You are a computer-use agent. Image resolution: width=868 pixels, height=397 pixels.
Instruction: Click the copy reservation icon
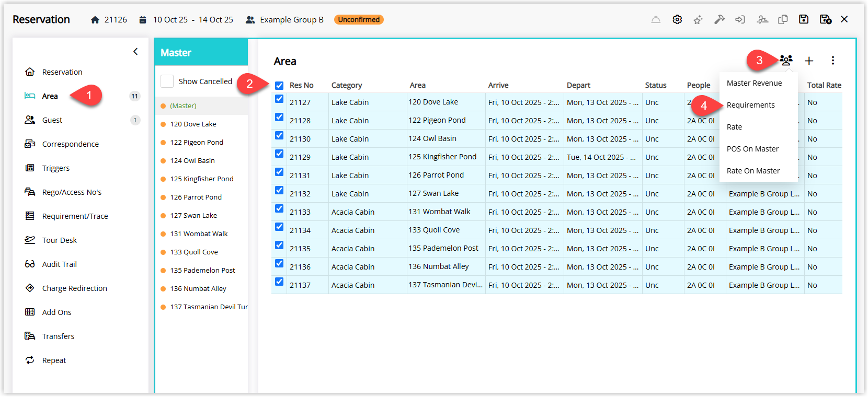coord(783,19)
